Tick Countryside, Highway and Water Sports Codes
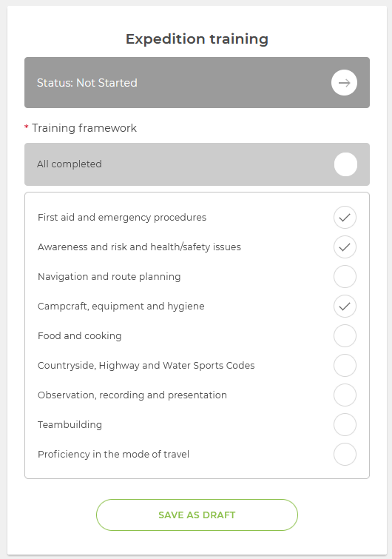Screen dimensions: 392x559 (345, 366)
